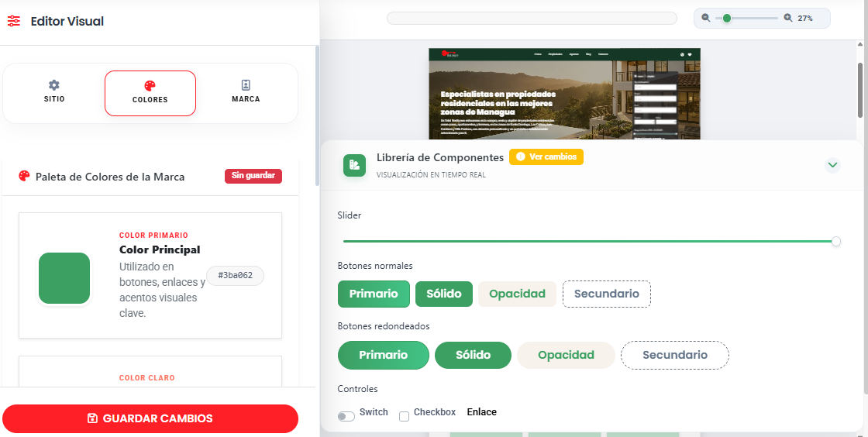Collapse the Librería de Componentes panel chevron
Screen dimensions: 868x437
click(832, 165)
